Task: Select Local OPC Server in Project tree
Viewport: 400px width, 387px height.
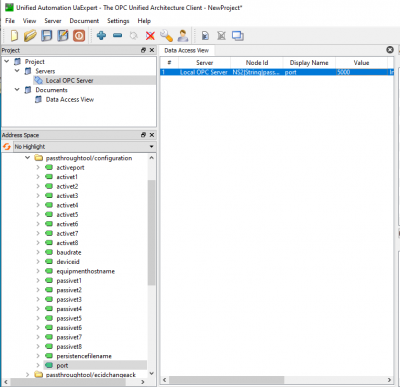Action: (69, 80)
